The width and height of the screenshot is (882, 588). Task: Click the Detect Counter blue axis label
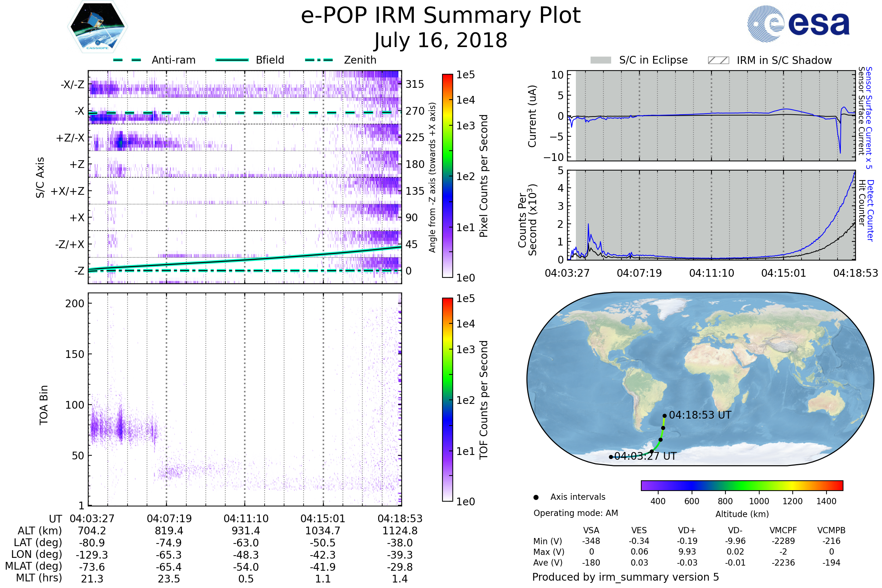(x=870, y=211)
